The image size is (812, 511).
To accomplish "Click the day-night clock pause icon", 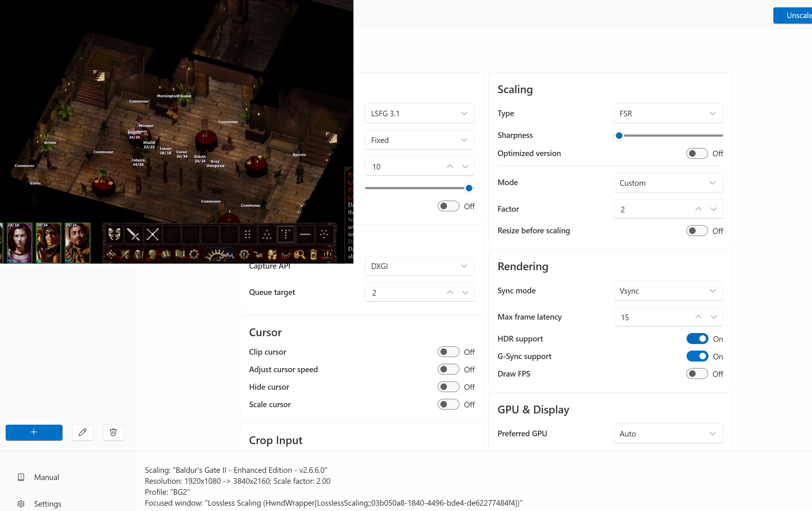I will click(220, 255).
